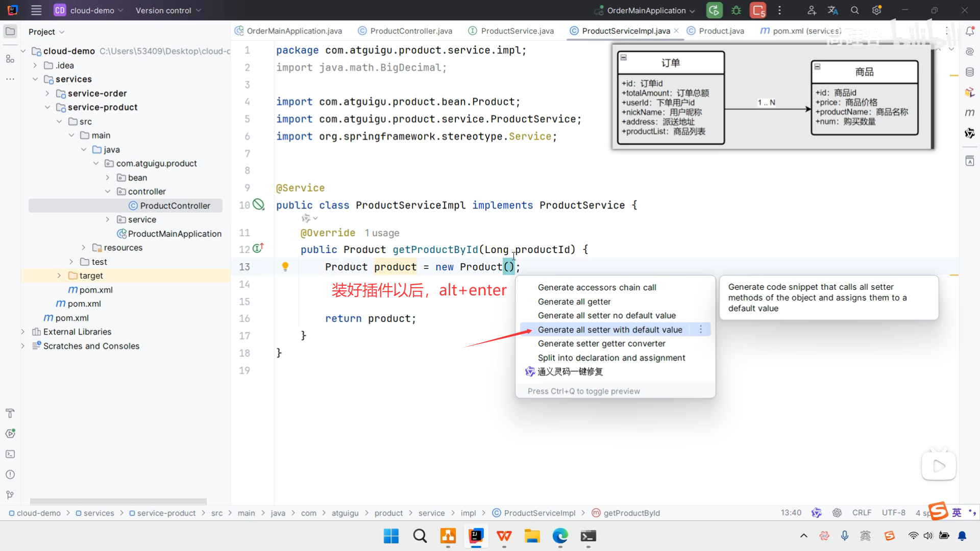Click the CRLF line separator widget

(862, 513)
